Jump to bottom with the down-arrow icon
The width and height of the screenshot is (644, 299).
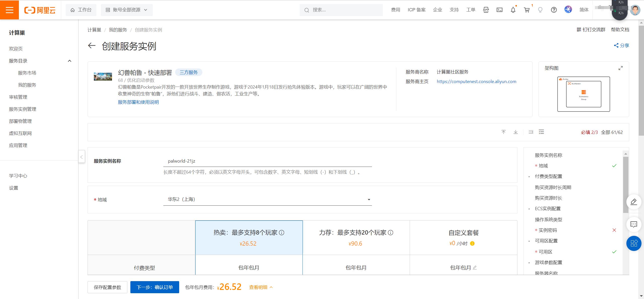point(516,132)
